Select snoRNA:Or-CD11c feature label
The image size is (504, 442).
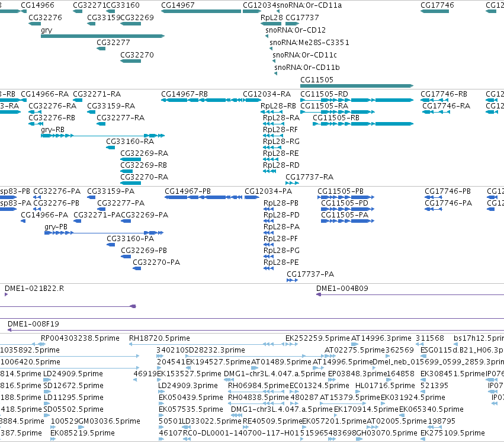point(304,55)
